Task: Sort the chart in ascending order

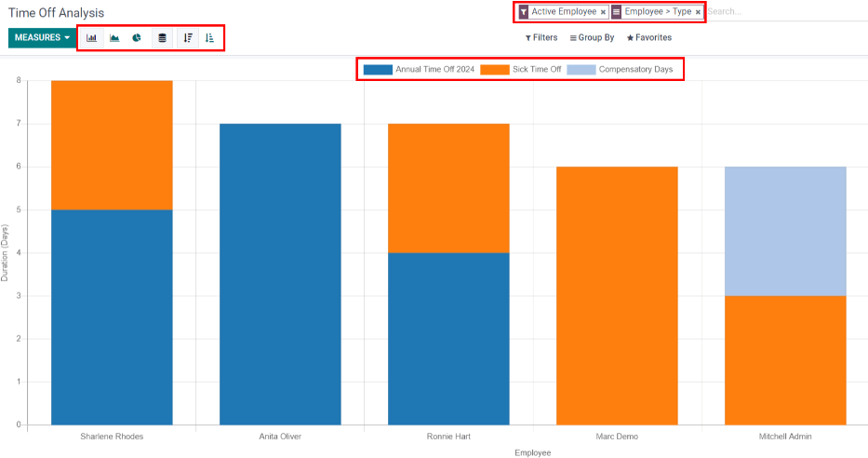Action: pos(209,38)
